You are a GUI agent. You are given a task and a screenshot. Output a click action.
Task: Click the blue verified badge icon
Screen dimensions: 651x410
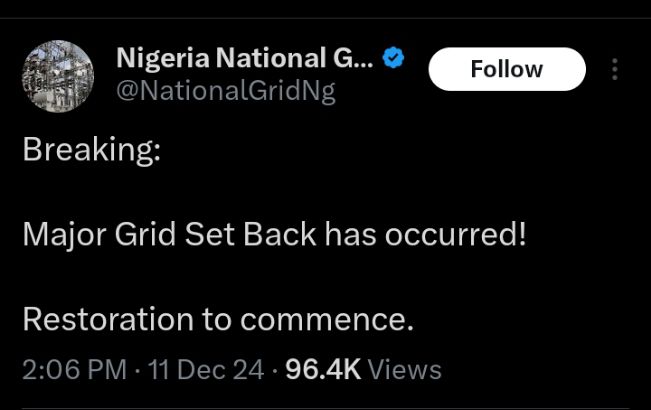[394, 59]
